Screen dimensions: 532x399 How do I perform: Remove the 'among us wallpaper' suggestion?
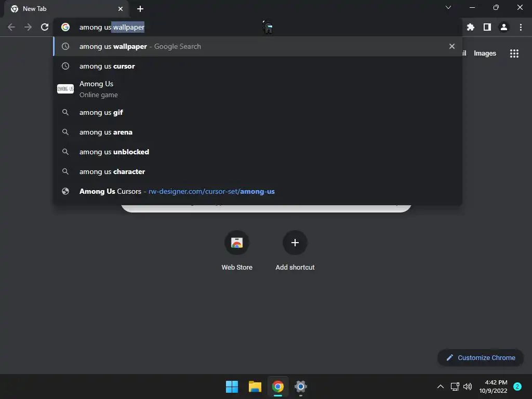(x=452, y=46)
